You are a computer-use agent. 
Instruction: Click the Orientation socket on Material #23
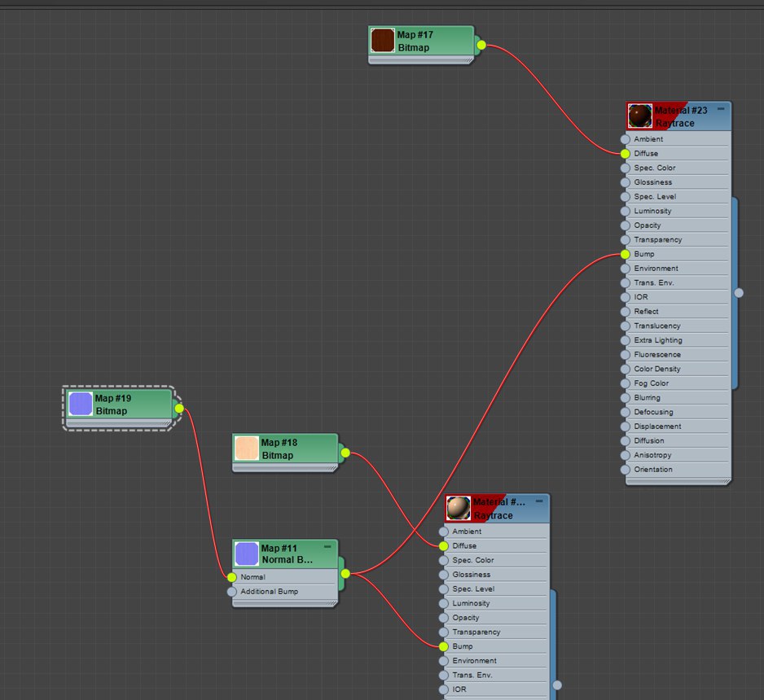[626, 470]
